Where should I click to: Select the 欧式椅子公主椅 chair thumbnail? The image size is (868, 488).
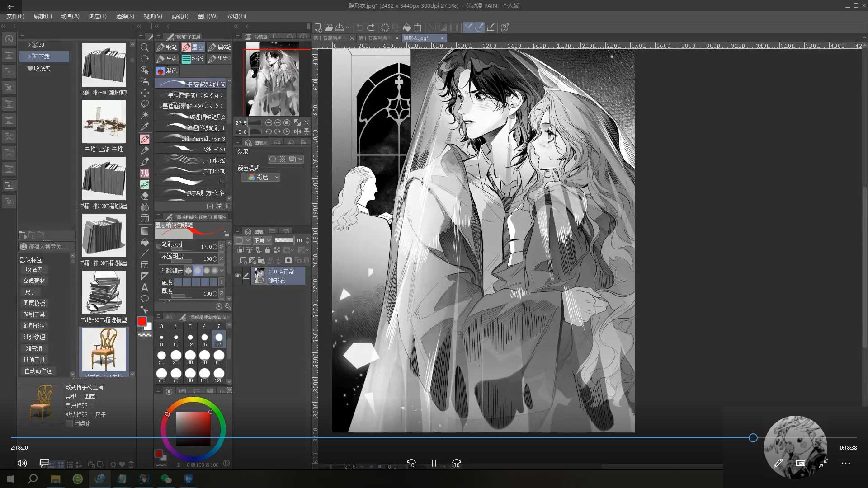coord(104,350)
